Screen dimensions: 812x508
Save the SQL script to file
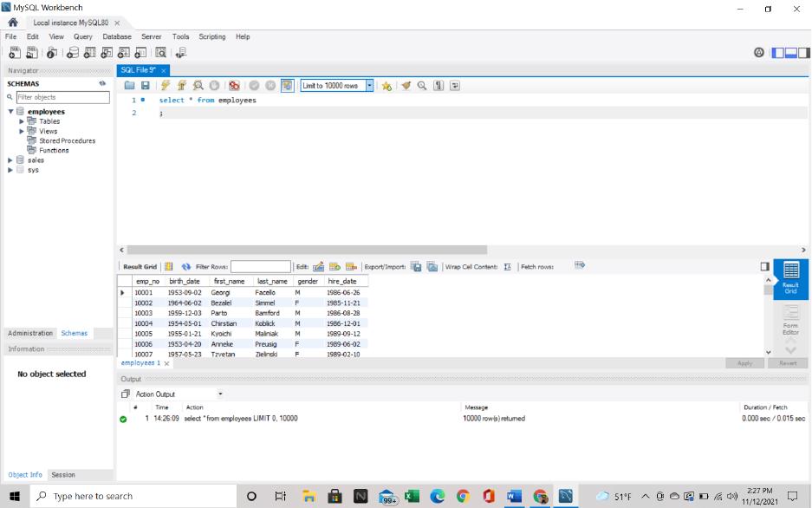[x=146, y=86]
